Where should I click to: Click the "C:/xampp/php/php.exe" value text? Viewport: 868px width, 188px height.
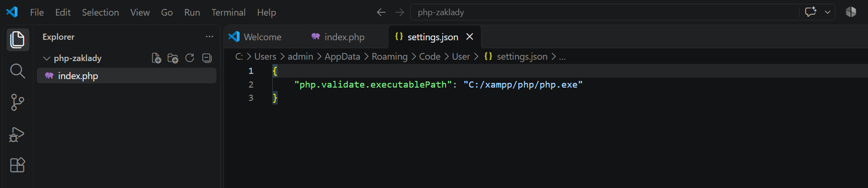[x=523, y=84]
